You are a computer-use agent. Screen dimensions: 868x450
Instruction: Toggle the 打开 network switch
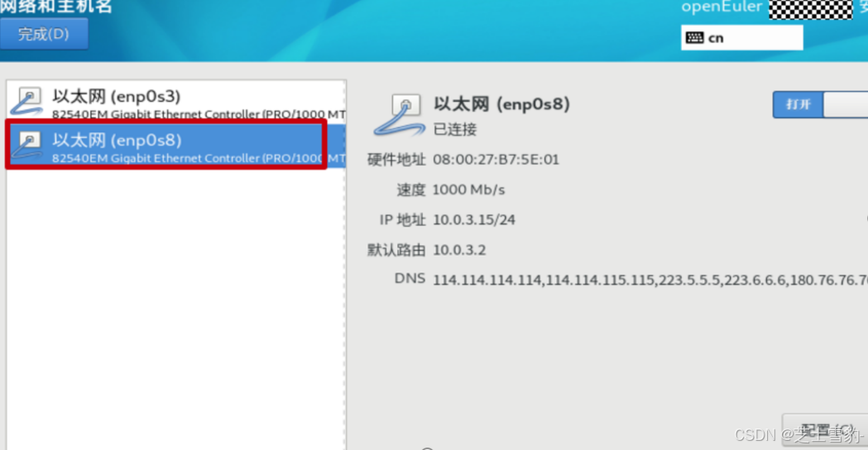click(x=820, y=104)
